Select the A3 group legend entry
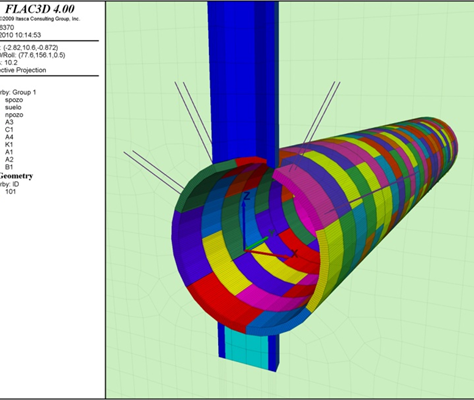Viewport: 474px width, 400px height. [9, 122]
